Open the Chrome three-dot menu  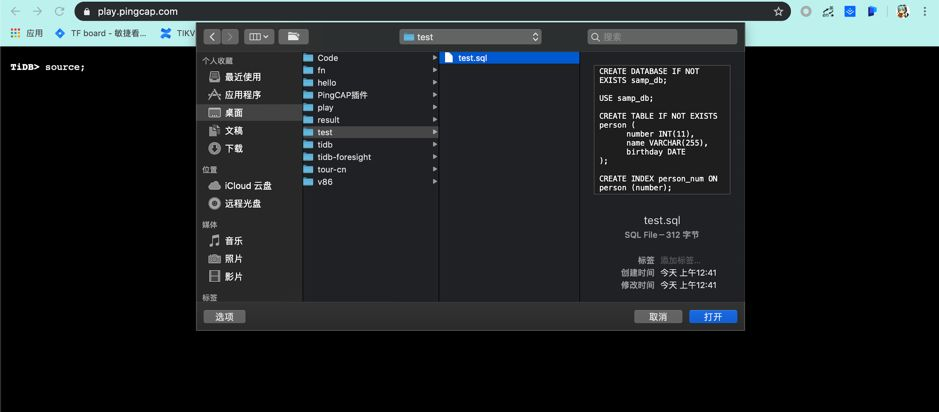click(x=926, y=11)
